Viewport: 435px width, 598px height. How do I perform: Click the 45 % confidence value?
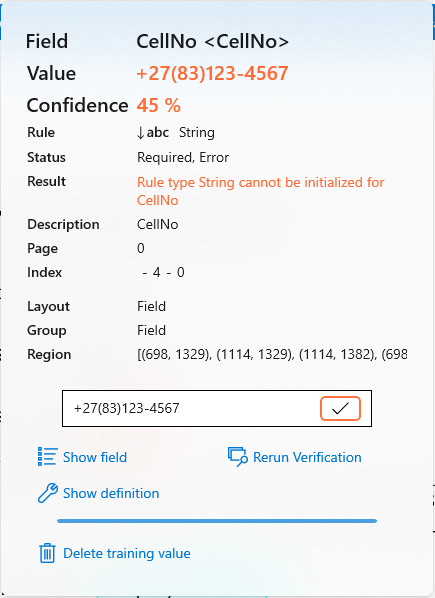pos(159,105)
